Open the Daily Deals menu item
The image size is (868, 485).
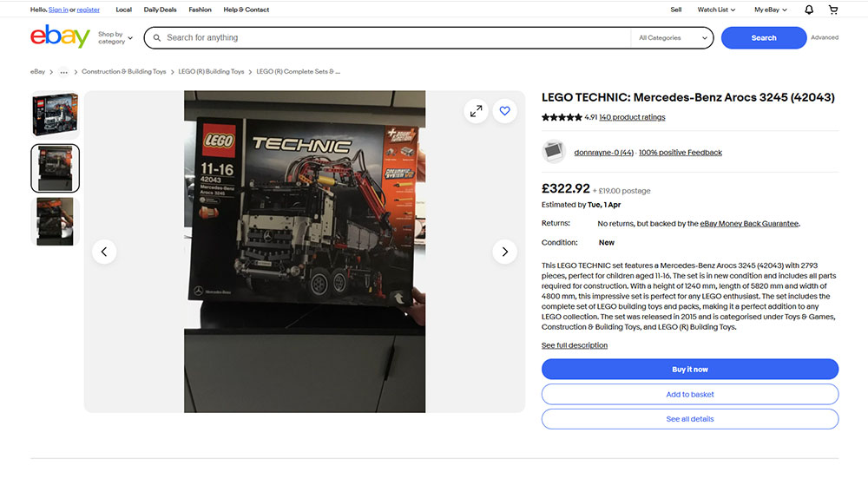click(x=160, y=10)
